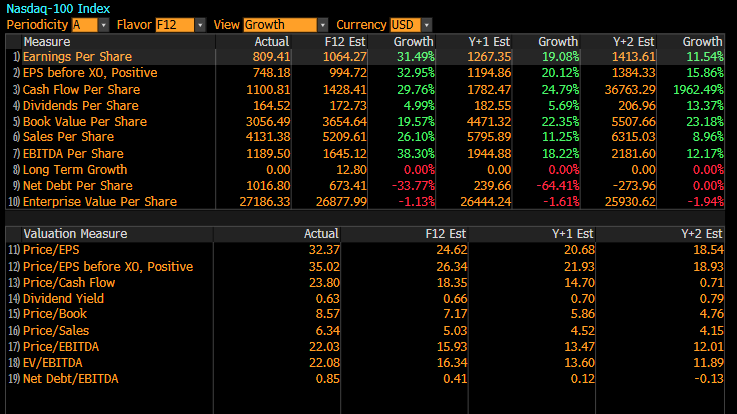Open EBITDA Per Share measure
The height and width of the screenshot is (414, 737).
(x=70, y=153)
